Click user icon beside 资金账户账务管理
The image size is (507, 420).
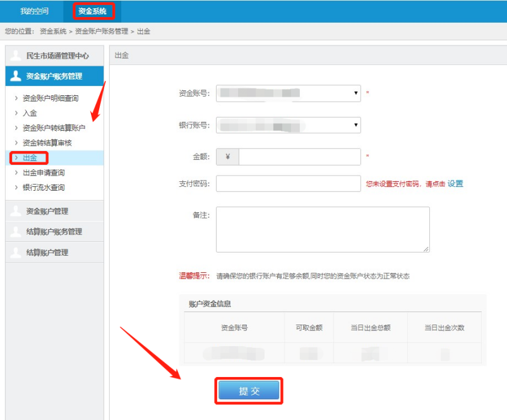pyautogui.click(x=15, y=76)
